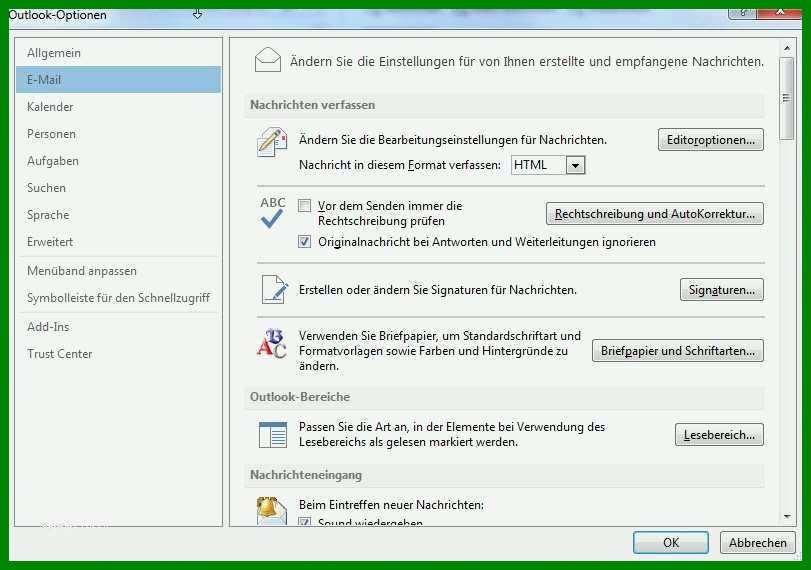Viewport: 811px width, 570px height.
Task: Click the pencil and letter editing icon
Action: 272,142
